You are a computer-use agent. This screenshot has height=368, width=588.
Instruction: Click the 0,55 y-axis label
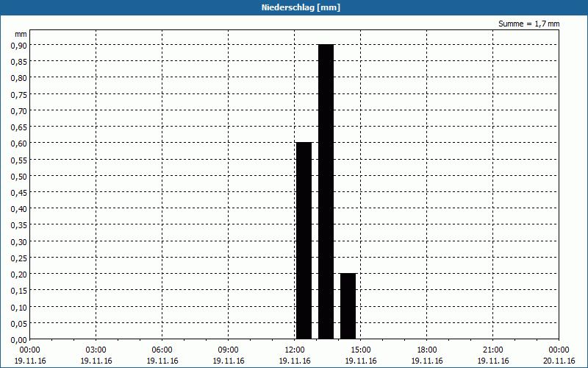click(19, 160)
